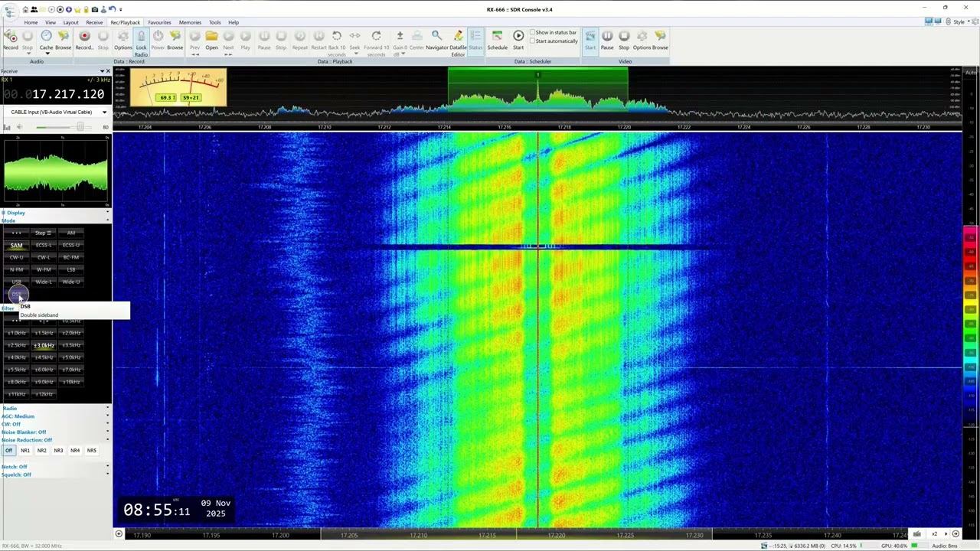Open the Navigator tool
Image resolution: width=980 pixels, height=551 pixels.
tap(437, 40)
